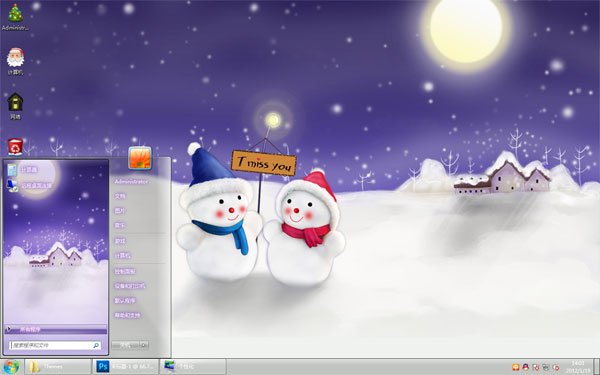Image resolution: width=600 pixels, height=375 pixels.
Task: Open Control Panel (控制面板) in Start menu
Action: pos(125,271)
